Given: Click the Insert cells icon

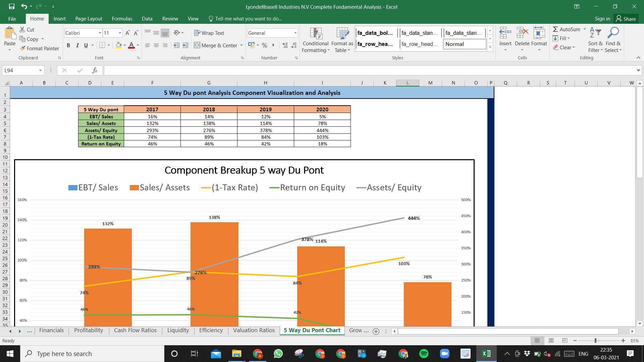Looking at the screenshot, I should pos(505,34).
